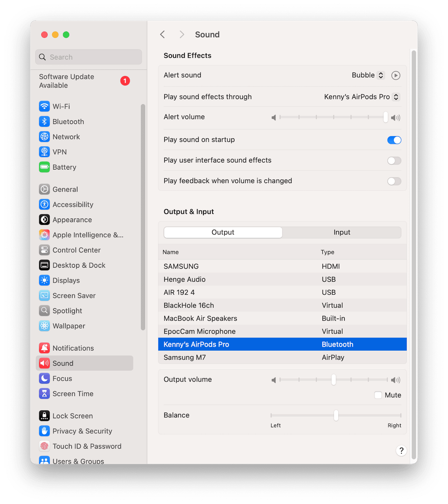Screen dimensions: 448x504
Task: Select AIR 192 4 output device
Action: pos(282,292)
